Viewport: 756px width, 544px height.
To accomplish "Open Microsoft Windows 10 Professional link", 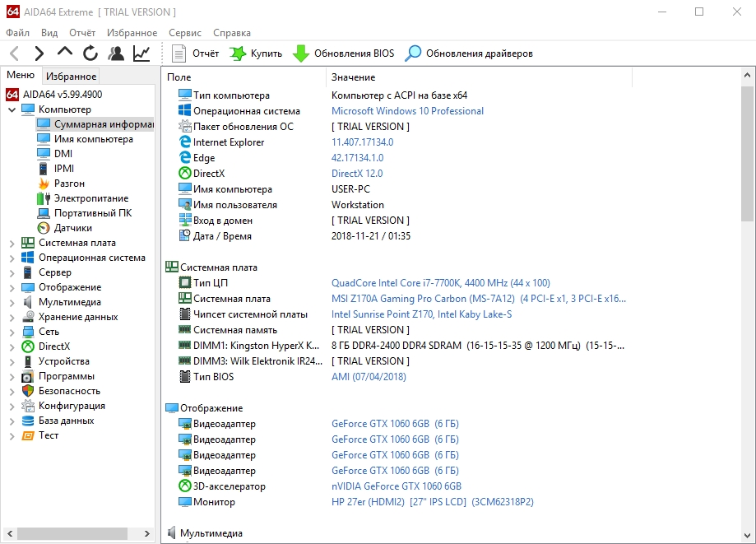I will [407, 111].
